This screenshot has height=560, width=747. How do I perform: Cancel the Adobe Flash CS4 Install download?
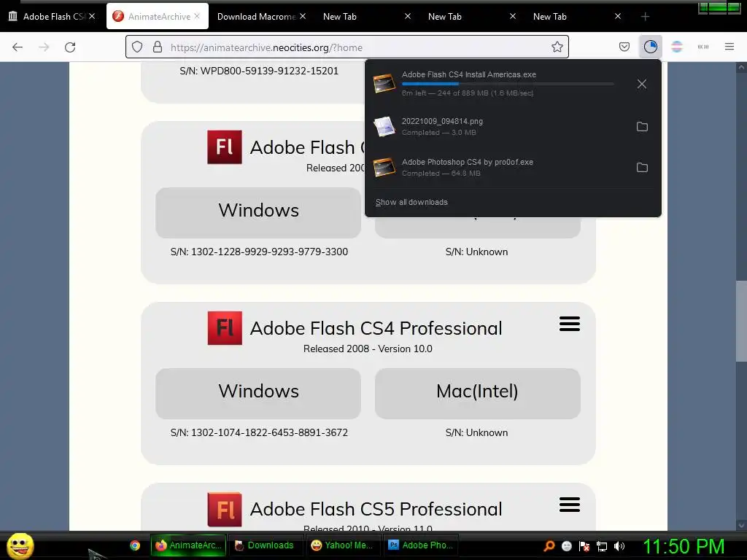[x=642, y=85]
